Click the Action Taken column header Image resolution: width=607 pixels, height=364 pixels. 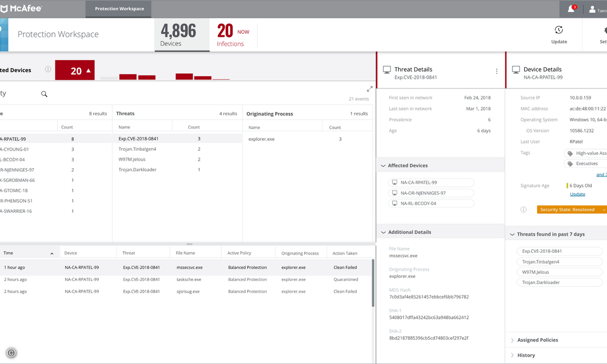pyautogui.click(x=349, y=253)
